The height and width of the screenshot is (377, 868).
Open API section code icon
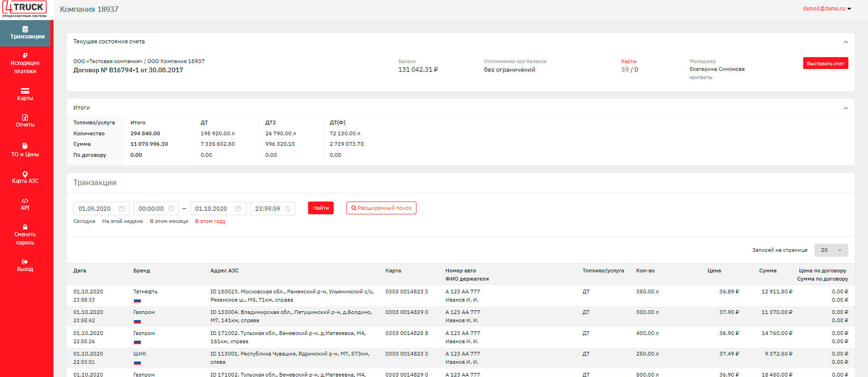tap(25, 201)
